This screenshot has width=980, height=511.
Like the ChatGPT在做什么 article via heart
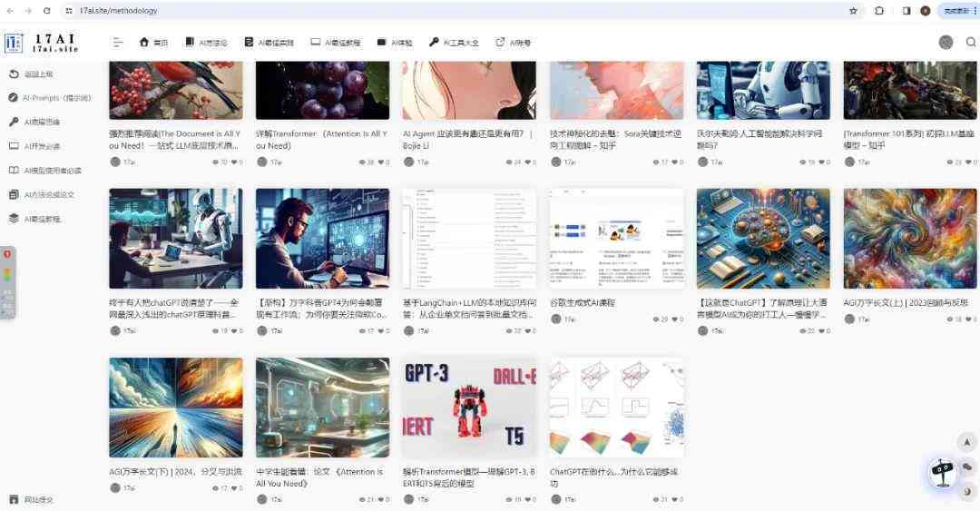pyautogui.click(x=673, y=499)
